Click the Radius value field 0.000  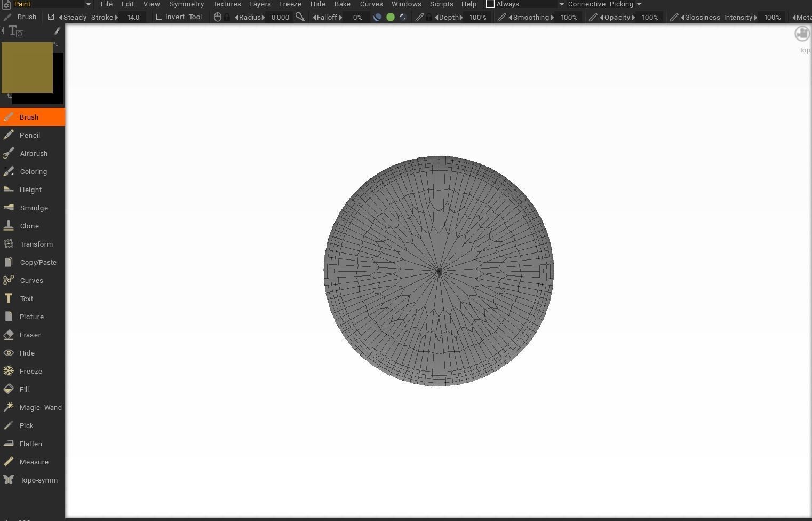280,17
